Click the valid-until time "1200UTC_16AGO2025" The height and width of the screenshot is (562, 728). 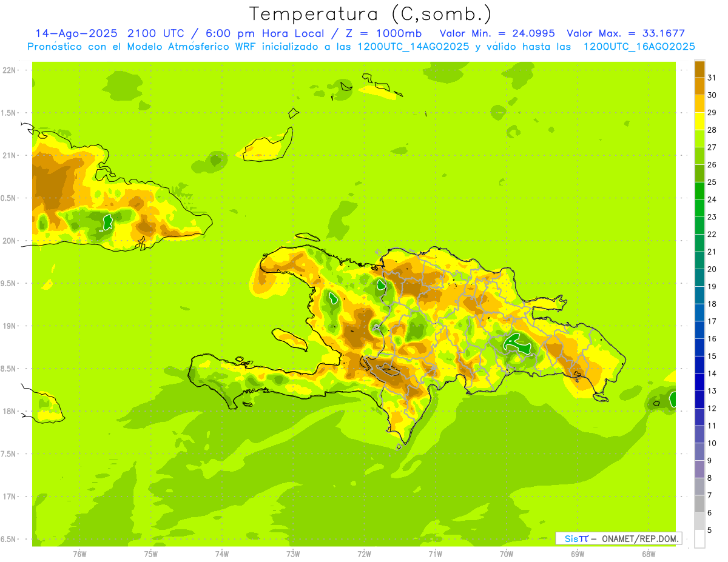coord(639,47)
